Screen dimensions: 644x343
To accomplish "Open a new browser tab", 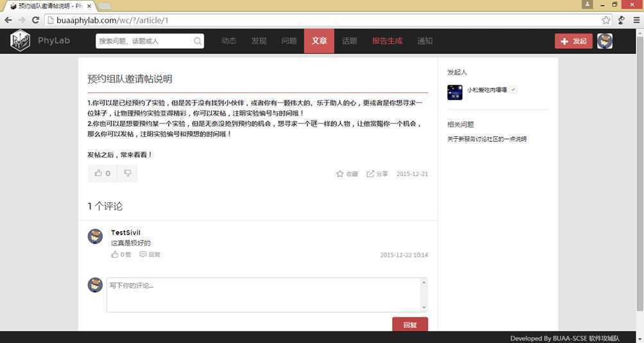I will pyautogui.click(x=105, y=6).
